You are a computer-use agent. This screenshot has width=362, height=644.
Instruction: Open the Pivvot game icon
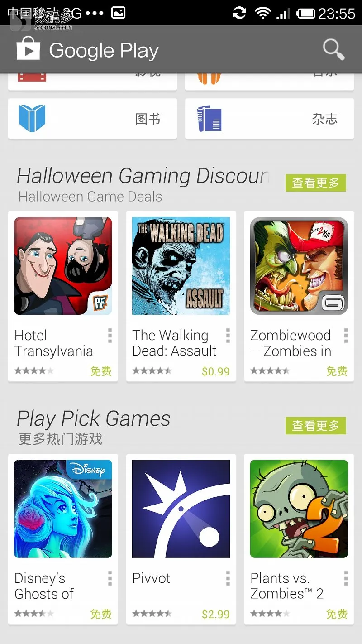pyautogui.click(x=181, y=509)
